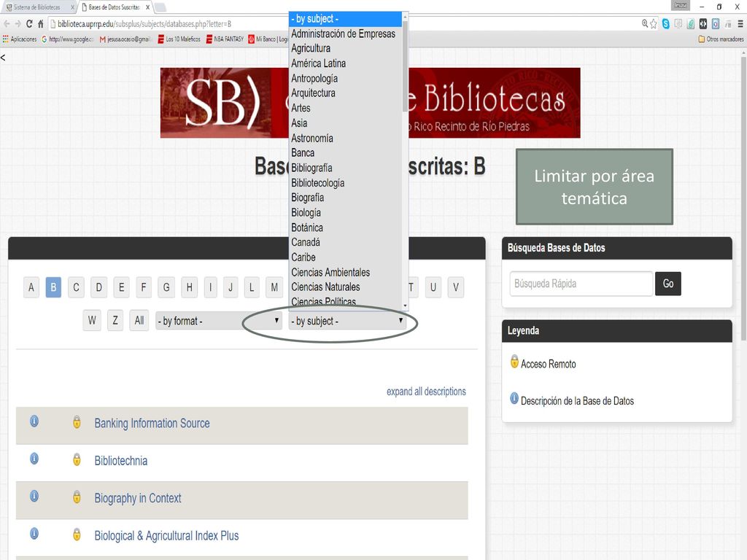Filter databases by letter G
747x560 pixels.
(166, 287)
